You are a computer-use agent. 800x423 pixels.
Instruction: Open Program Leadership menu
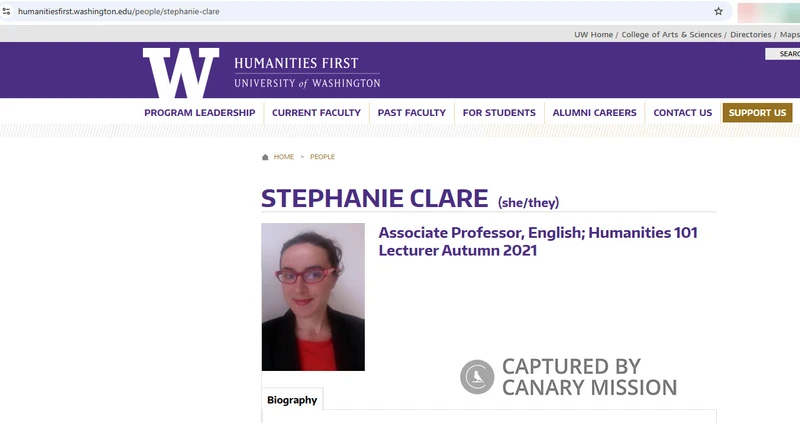199,113
